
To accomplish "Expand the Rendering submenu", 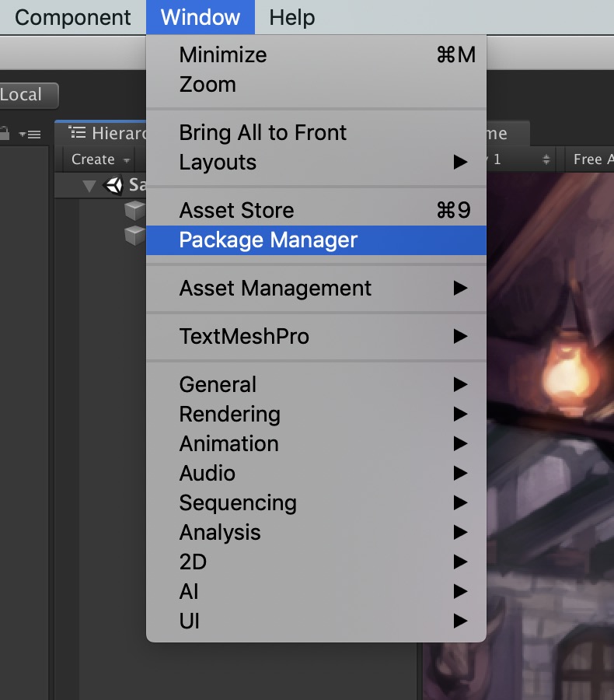I will 316,414.
